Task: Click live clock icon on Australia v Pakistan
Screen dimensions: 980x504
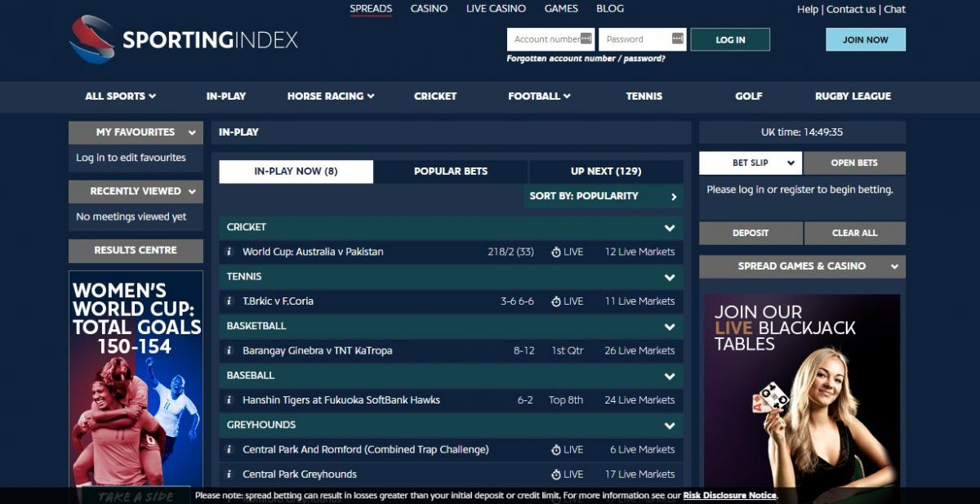Action: coord(556,252)
